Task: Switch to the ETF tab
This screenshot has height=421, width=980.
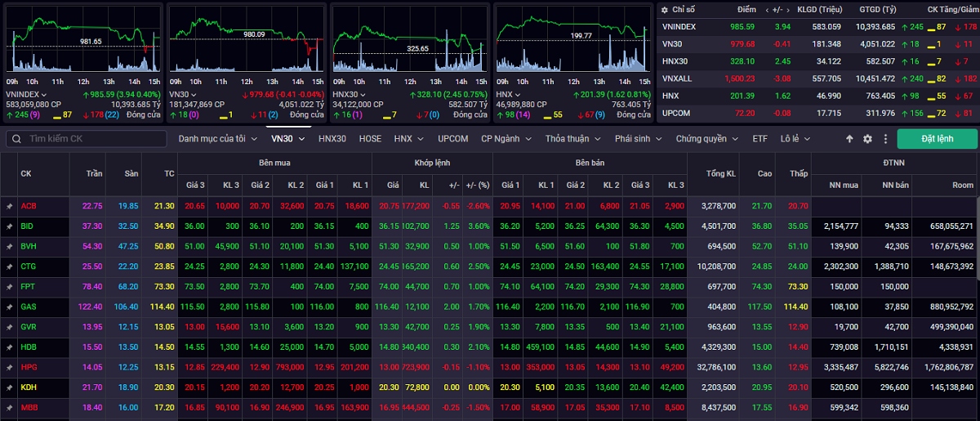Action: click(x=760, y=139)
